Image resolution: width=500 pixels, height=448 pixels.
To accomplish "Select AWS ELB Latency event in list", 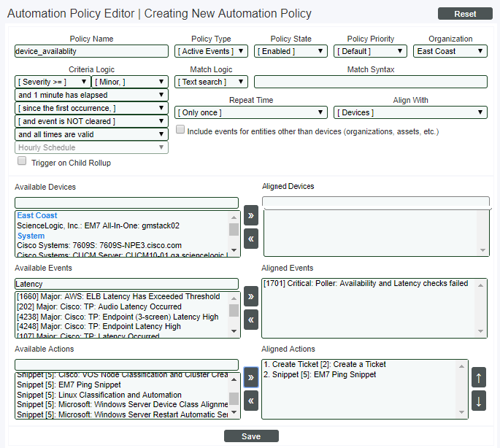I will (x=117, y=297).
